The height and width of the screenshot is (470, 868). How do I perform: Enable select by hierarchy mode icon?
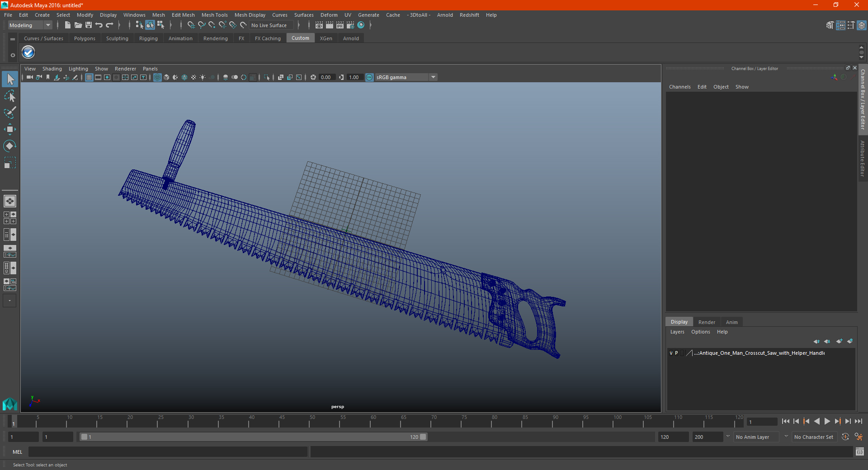click(x=139, y=25)
